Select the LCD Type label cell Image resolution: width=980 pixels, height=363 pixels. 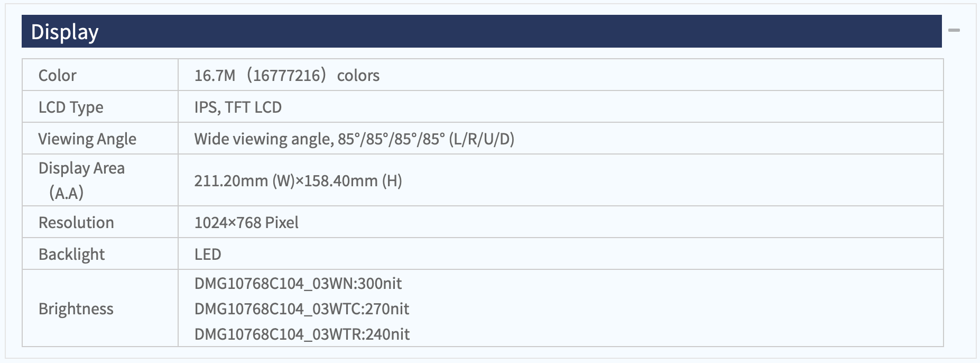100,107
